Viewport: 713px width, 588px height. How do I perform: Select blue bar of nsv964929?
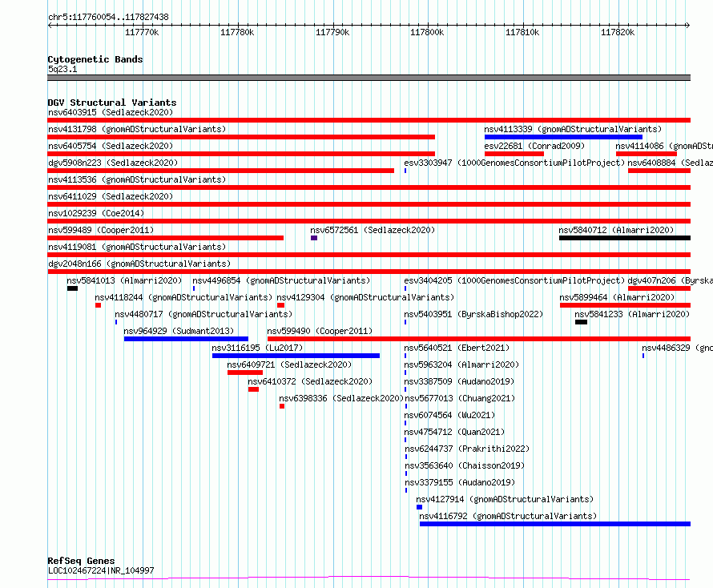click(186, 339)
